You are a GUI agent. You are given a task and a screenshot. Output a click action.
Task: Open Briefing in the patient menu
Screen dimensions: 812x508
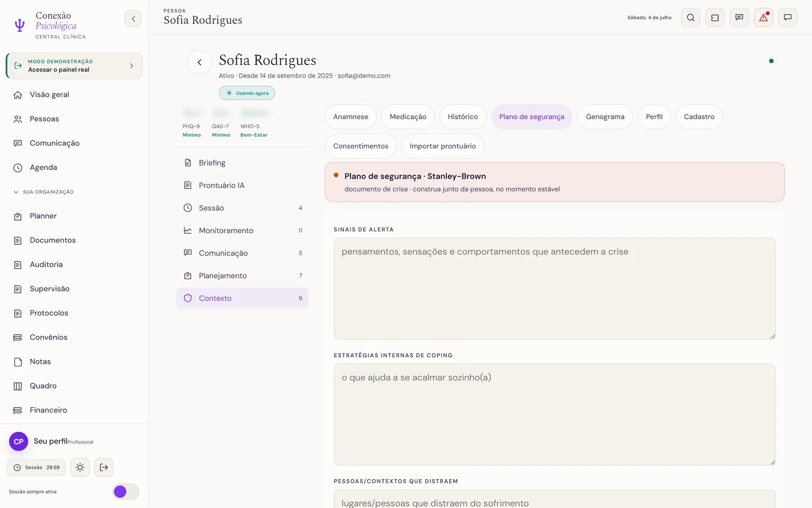[x=243, y=163]
